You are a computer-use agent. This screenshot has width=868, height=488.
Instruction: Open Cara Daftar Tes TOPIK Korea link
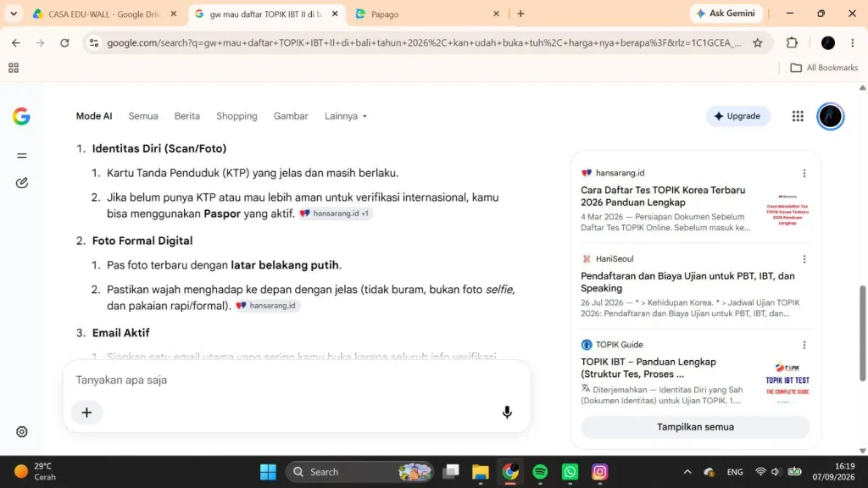pyautogui.click(x=663, y=197)
